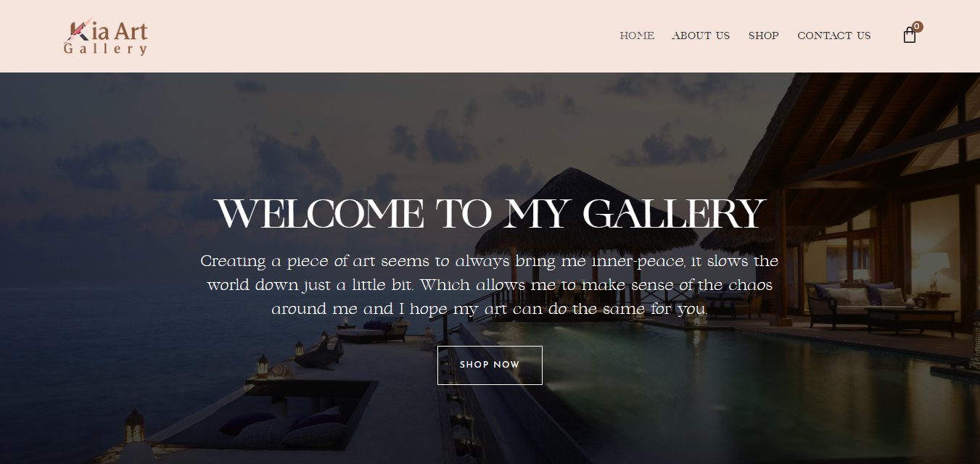Click the cart item count badge
980x464 pixels.
tap(918, 27)
